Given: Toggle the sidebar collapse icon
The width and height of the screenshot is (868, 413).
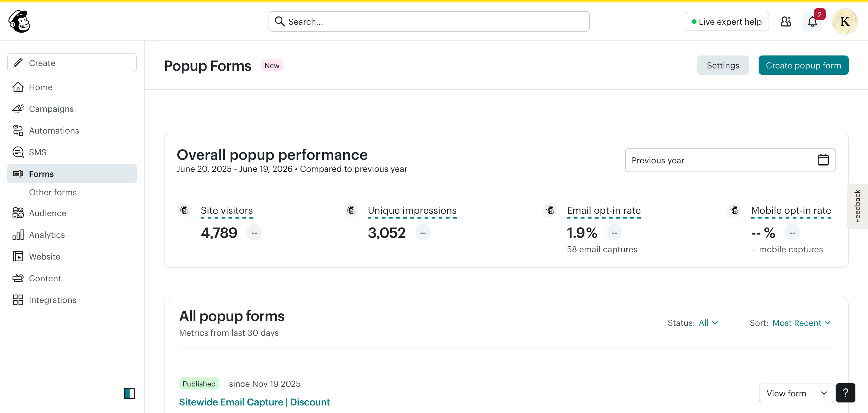Looking at the screenshot, I should [129, 393].
